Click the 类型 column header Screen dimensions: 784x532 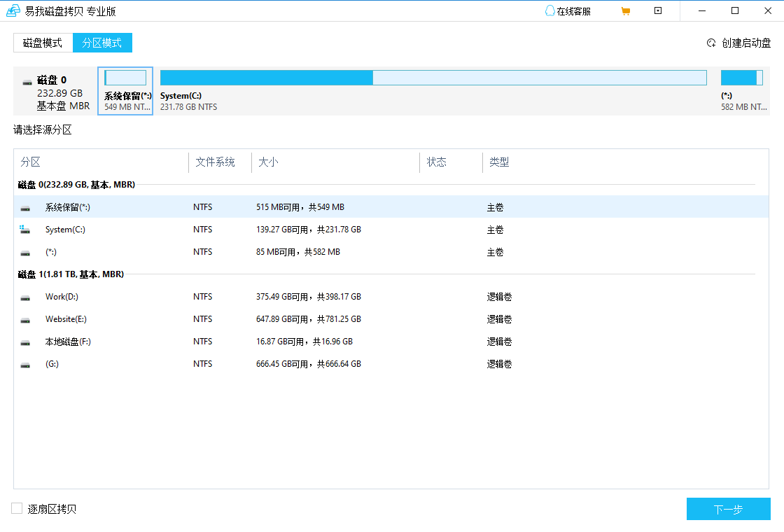[499, 162]
